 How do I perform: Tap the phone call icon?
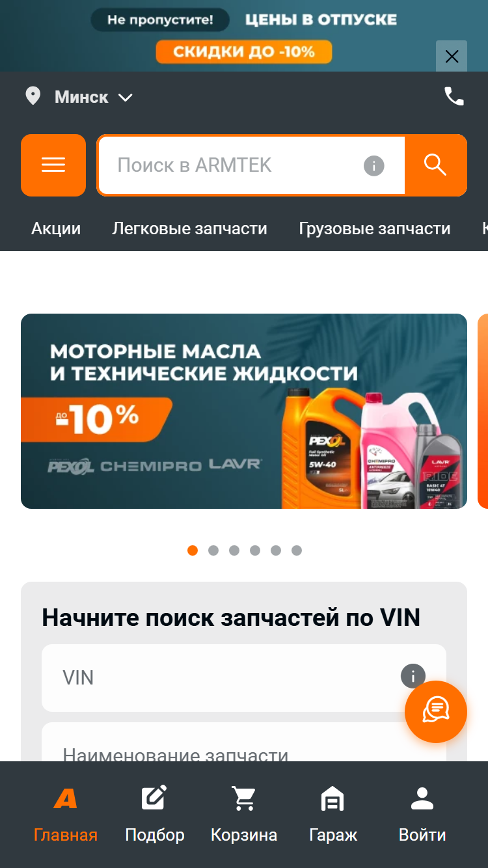pos(454,97)
